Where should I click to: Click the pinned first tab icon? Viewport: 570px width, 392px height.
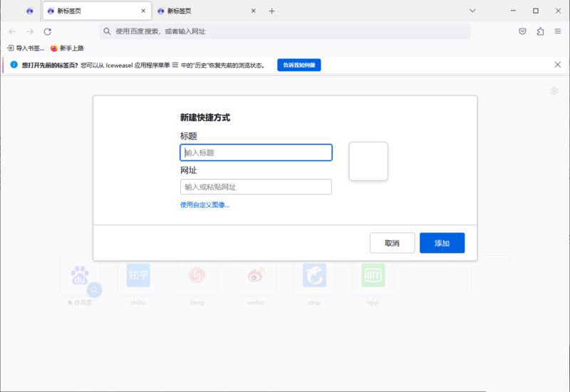click(x=30, y=11)
